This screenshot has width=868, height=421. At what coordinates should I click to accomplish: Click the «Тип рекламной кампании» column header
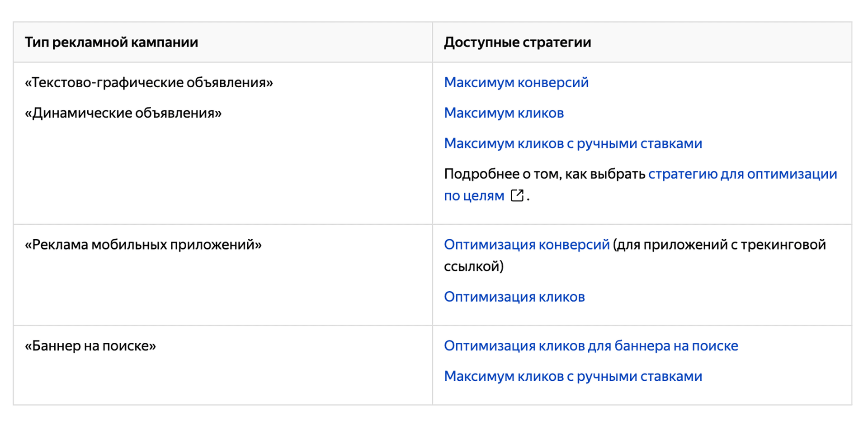tap(111, 42)
